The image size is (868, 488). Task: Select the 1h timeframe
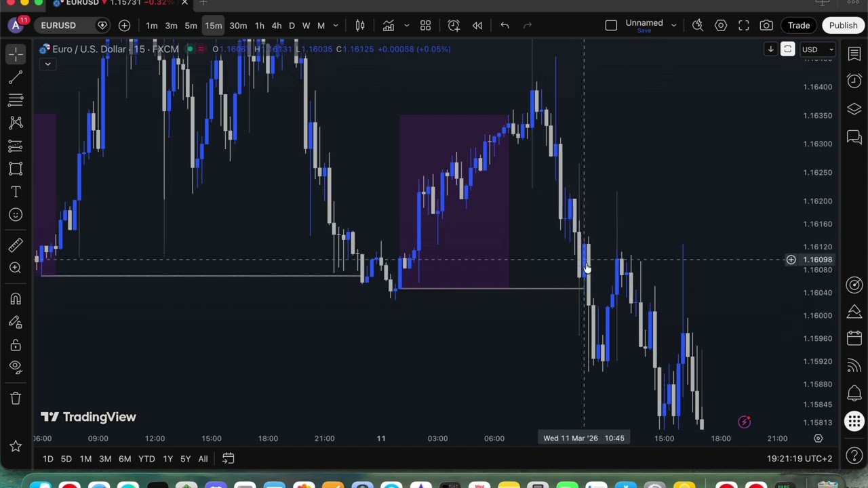[x=259, y=25]
